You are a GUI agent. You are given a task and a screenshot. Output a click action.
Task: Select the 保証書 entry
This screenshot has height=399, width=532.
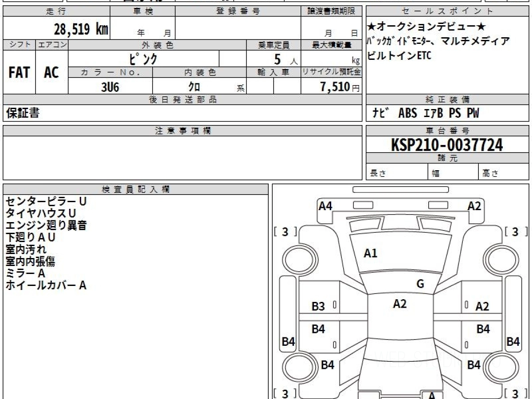point(23,113)
